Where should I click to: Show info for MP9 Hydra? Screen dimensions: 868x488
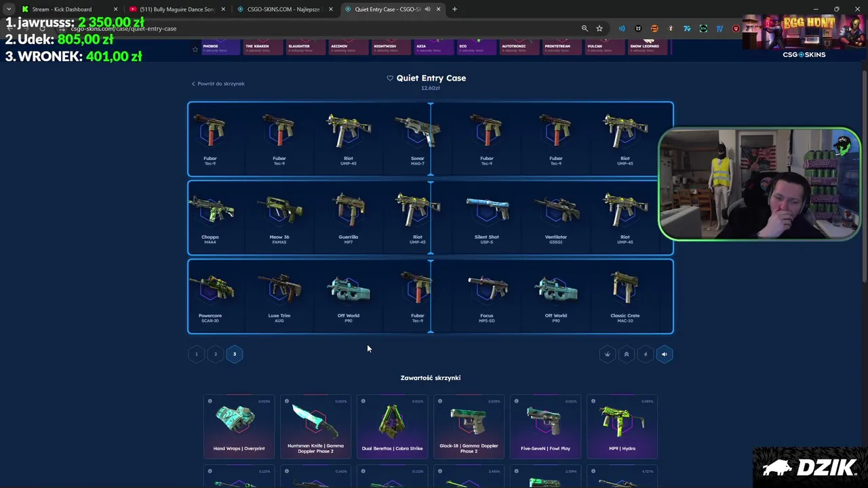coord(593,401)
